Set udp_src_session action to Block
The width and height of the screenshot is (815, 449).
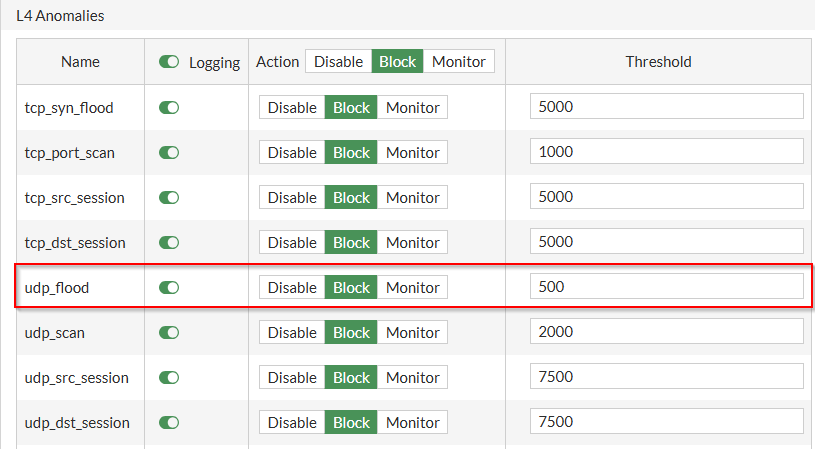[x=351, y=377]
